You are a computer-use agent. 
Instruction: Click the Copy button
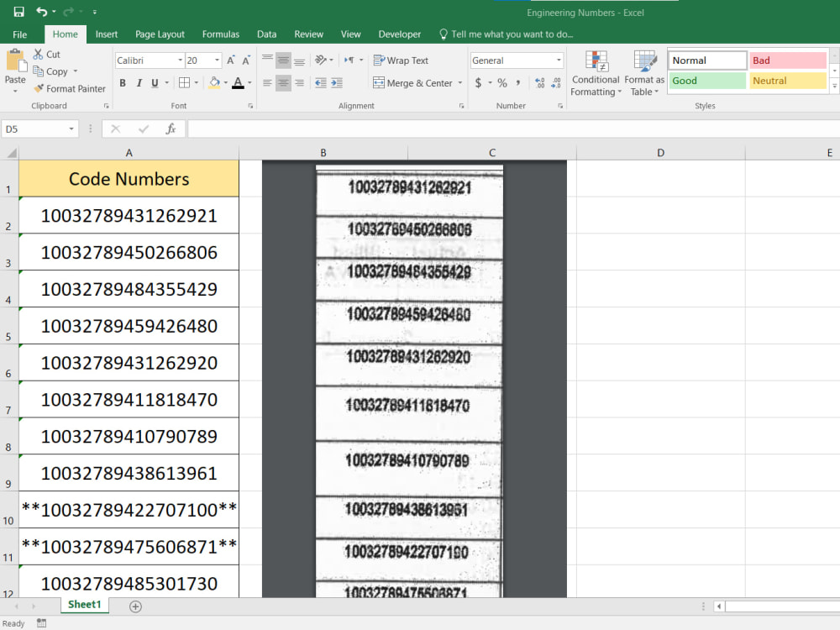pyautogui.click(x=50, y=71)
